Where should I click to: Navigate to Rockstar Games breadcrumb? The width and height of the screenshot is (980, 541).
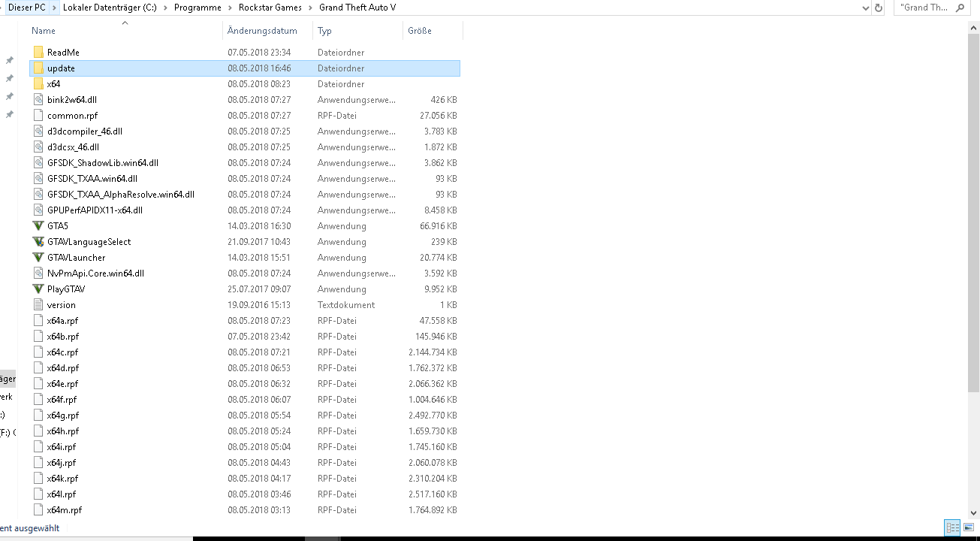270,8
